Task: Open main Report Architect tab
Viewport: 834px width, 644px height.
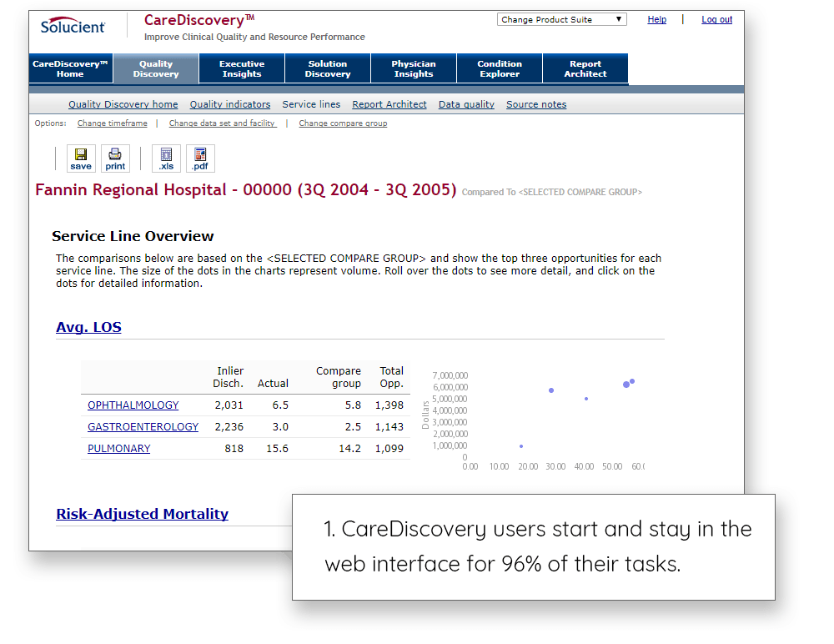Action: tap(585, 68)
